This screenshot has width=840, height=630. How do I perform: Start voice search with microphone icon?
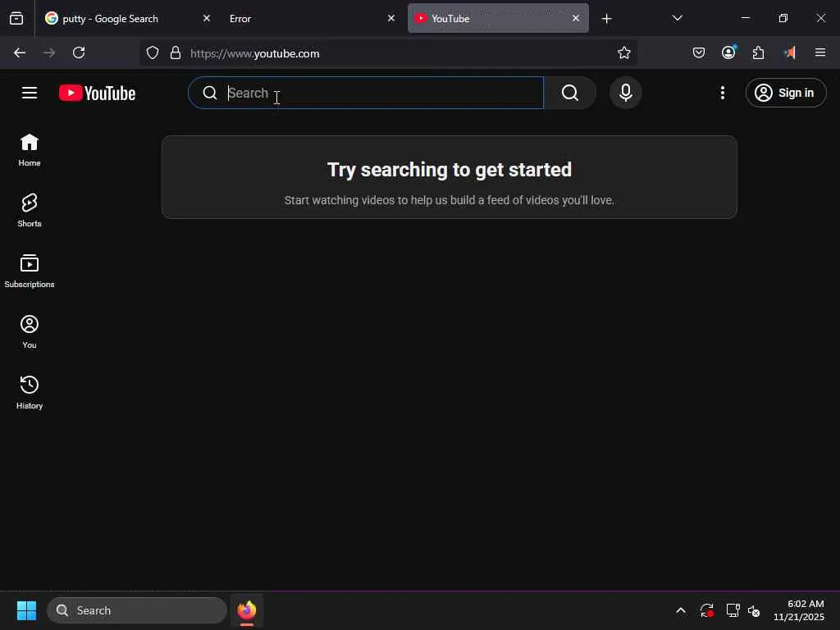[x=625, y=93]
